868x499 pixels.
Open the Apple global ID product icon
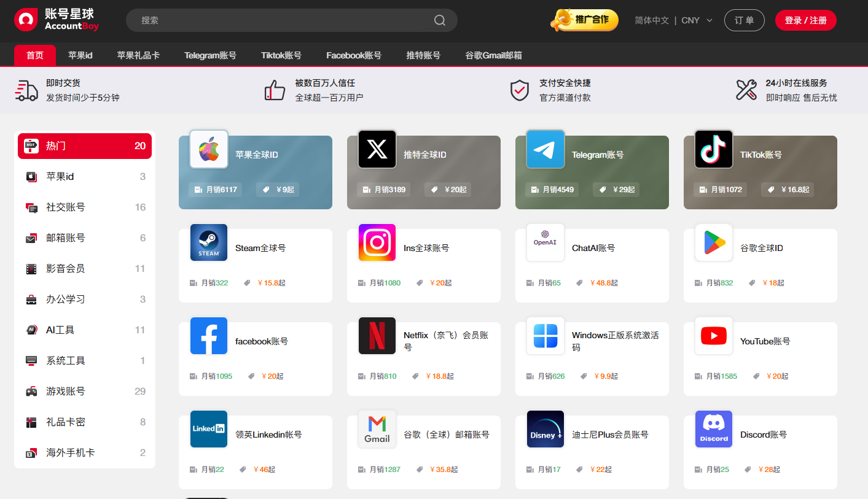[x=209, y=149]
